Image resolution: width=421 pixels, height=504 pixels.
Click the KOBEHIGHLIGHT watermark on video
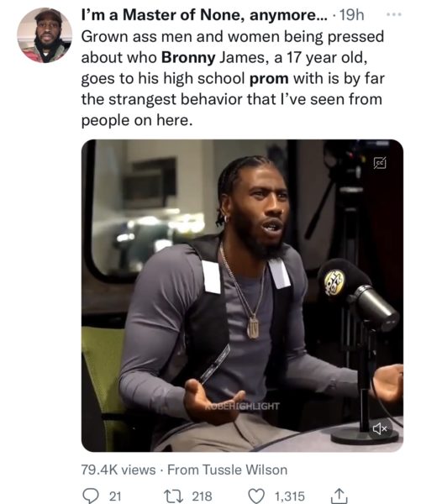point(242,406)
